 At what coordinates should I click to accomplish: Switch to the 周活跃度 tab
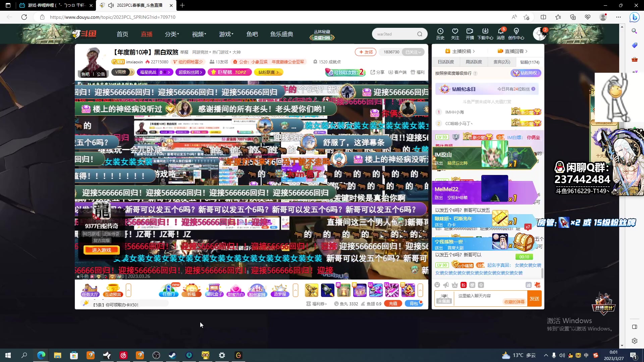(x=473, y=62)
